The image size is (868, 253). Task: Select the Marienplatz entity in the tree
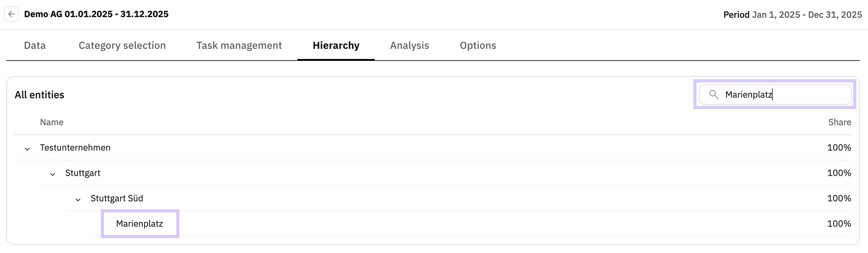(x=139, y=224)
